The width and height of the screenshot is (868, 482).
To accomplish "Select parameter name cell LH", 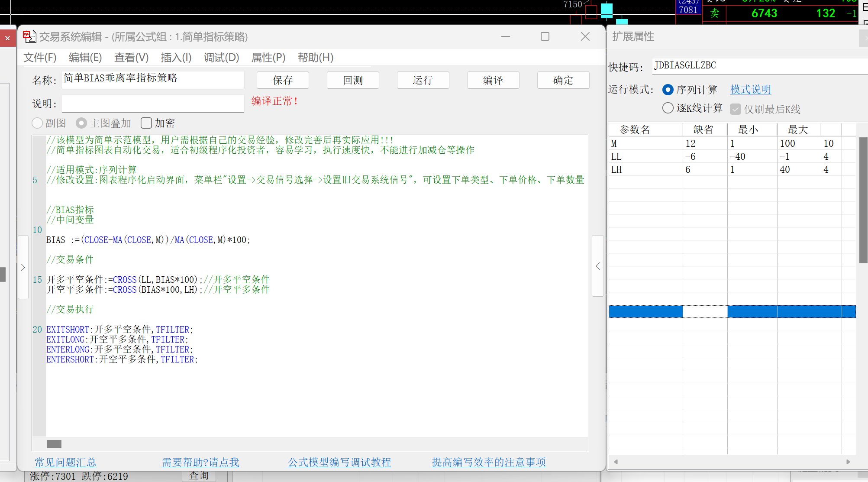I will 646,169.
